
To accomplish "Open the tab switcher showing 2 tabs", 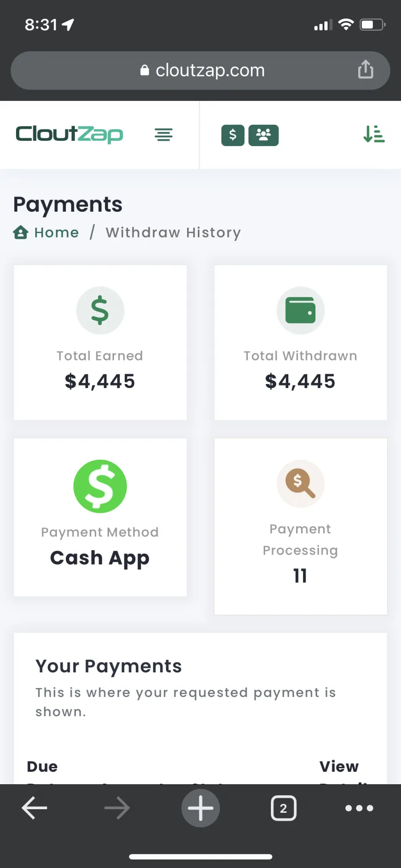I will (283, 808).
